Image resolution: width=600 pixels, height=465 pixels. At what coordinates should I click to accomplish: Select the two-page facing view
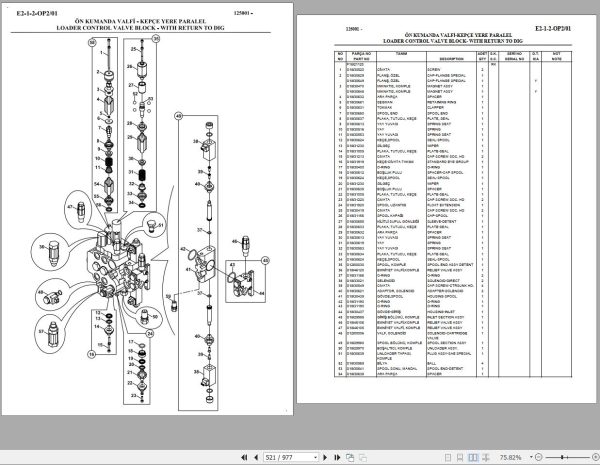[x=473, y=457]
